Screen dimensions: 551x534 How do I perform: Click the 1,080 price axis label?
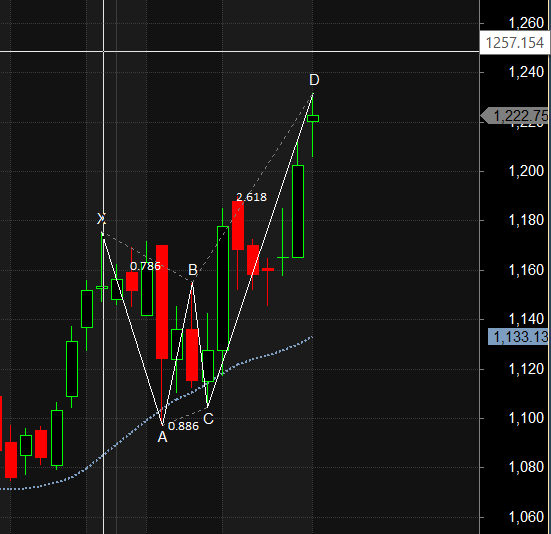(526, 467)
